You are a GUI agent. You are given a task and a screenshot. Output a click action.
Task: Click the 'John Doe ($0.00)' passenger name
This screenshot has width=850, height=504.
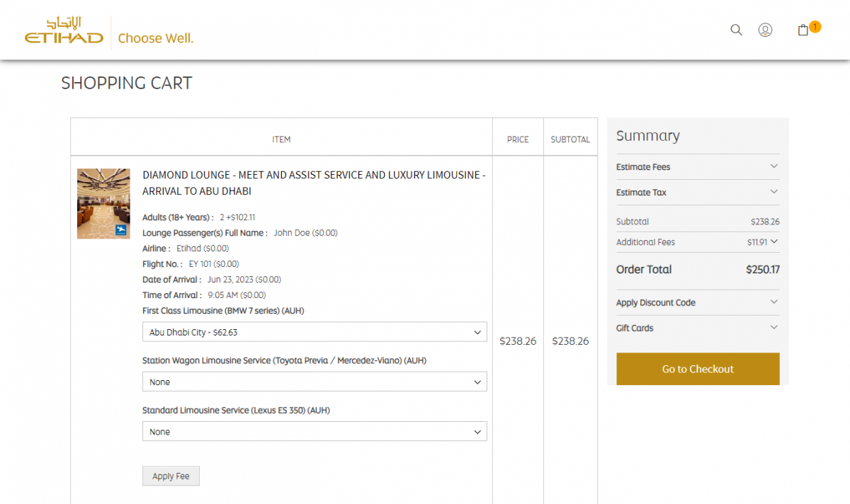306,233
